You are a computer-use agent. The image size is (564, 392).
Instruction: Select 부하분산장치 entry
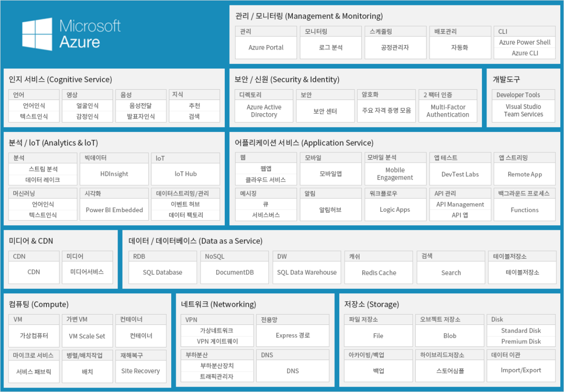pos(217,366)
